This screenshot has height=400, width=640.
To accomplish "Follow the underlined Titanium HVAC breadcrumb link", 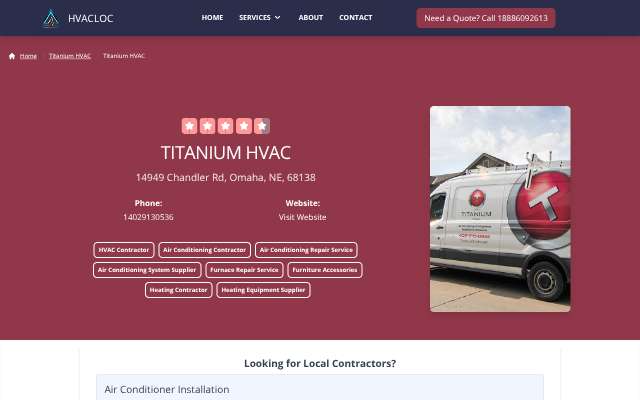I will (70, 56).
